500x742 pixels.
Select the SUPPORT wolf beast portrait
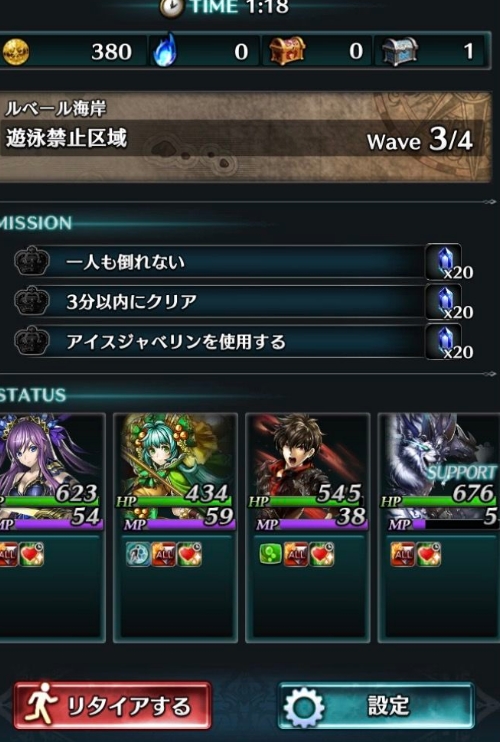(439, 471)
